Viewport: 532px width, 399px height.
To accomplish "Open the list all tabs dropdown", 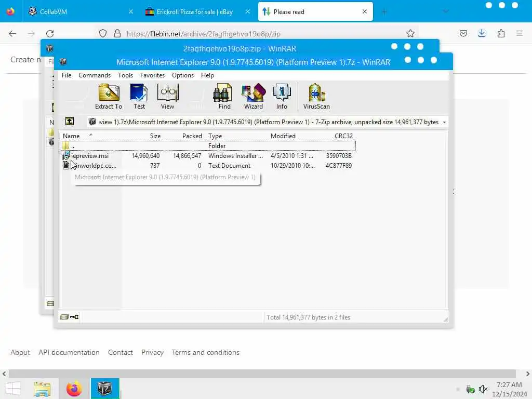I will (446, 11).
